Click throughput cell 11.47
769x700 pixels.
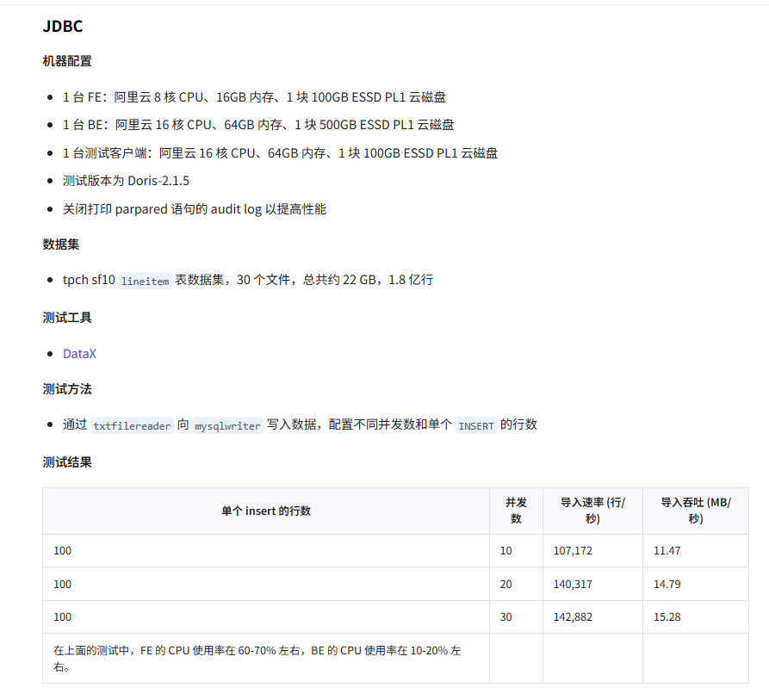click(696, 551)
